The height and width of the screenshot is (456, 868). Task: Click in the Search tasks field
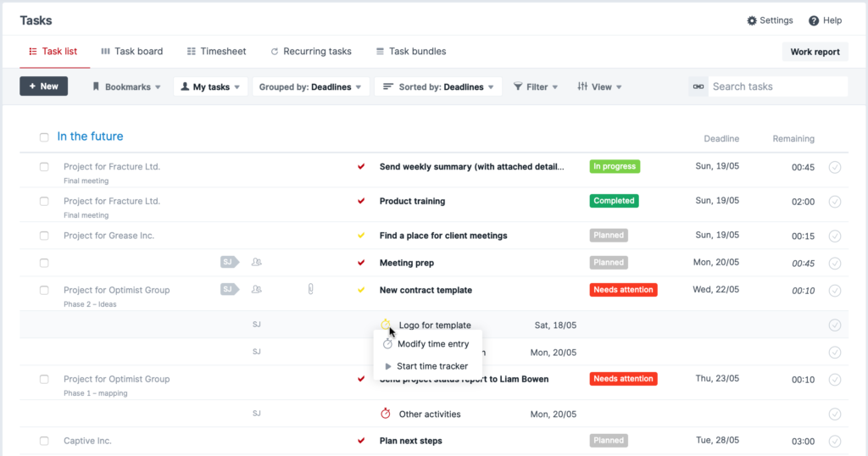tap(777, 86)
